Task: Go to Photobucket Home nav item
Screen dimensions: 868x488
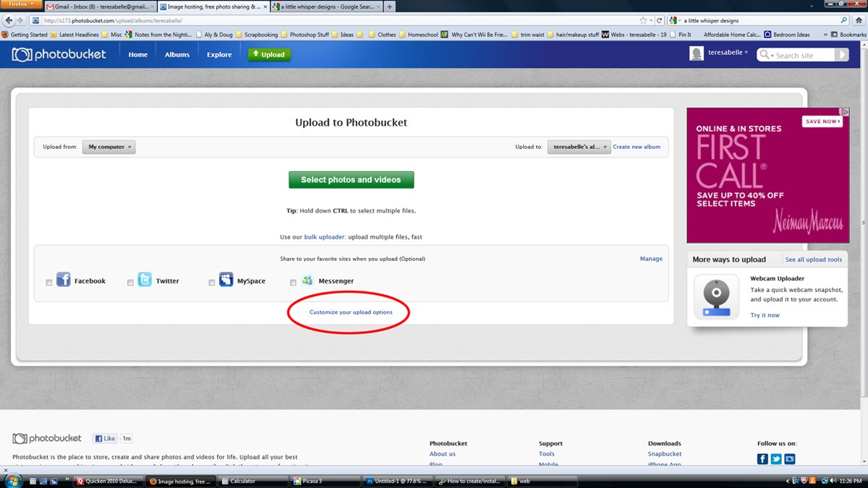Action: point(138,54)
